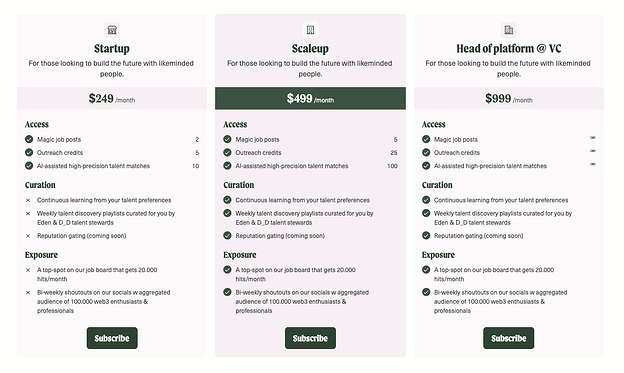Click the X icon beside Startup Weekly talent discovery
624x373 pixels.
[x=28, y=213]
